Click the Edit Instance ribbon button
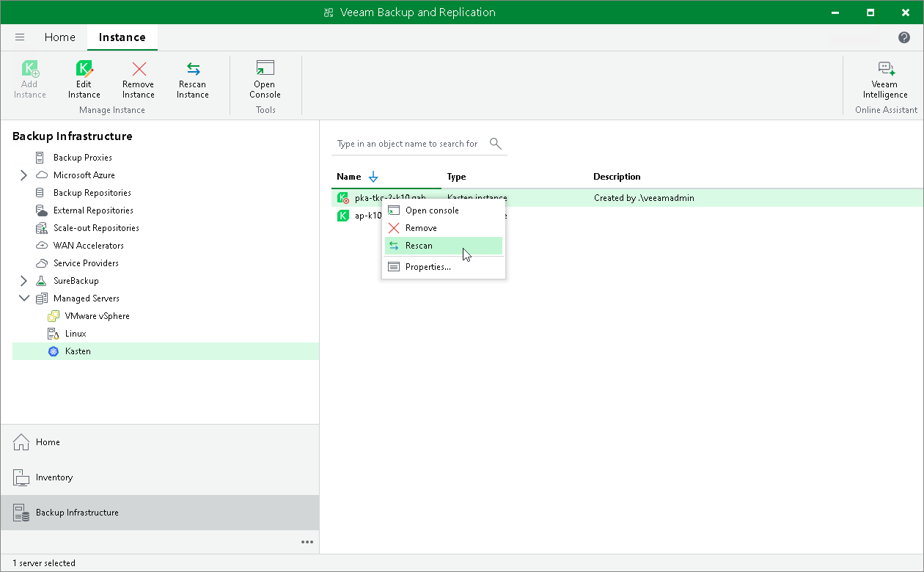The height and width of the screenshot is (572, 924). click(x=84, y=80)
